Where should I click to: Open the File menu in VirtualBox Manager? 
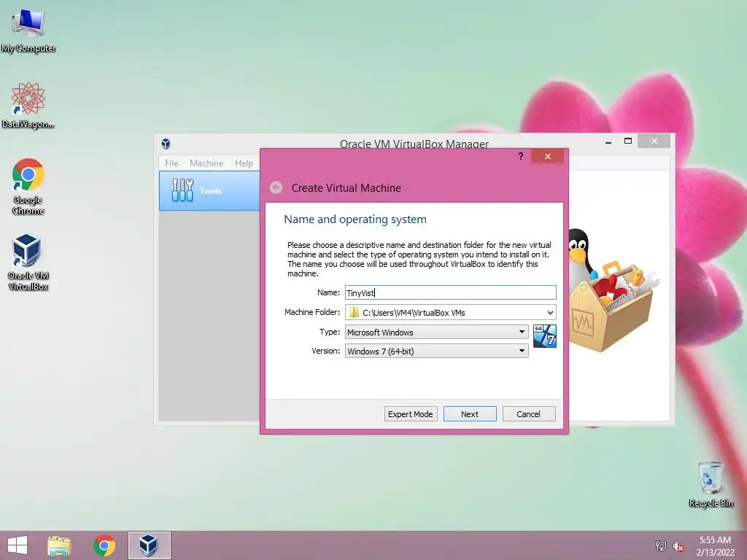pyautogui.click(x=171, y=163)
